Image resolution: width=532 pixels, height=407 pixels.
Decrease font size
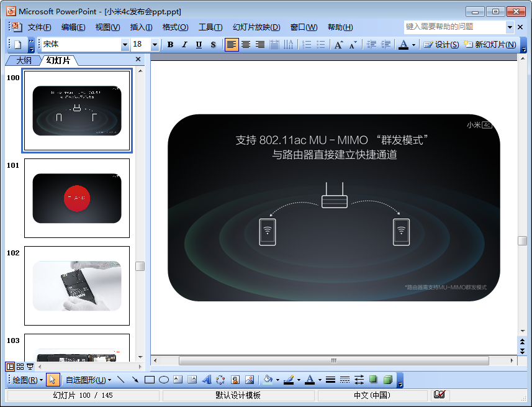[x=353, y=45]
